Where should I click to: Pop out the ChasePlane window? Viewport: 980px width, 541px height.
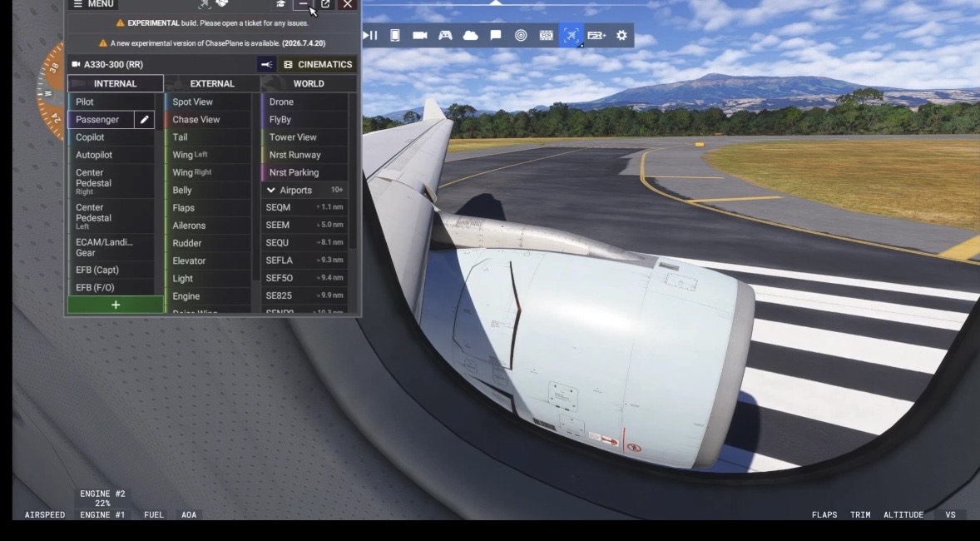point(325,4)
